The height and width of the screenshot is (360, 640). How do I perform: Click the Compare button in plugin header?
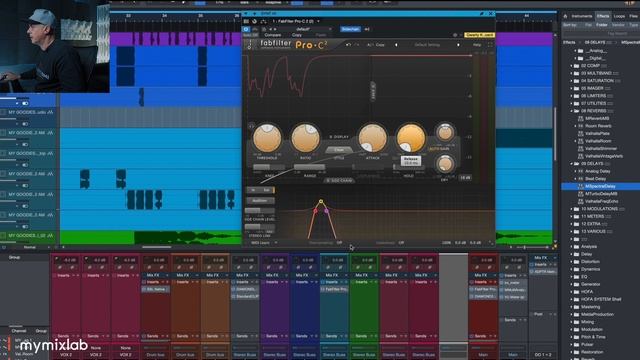point(273,35)
